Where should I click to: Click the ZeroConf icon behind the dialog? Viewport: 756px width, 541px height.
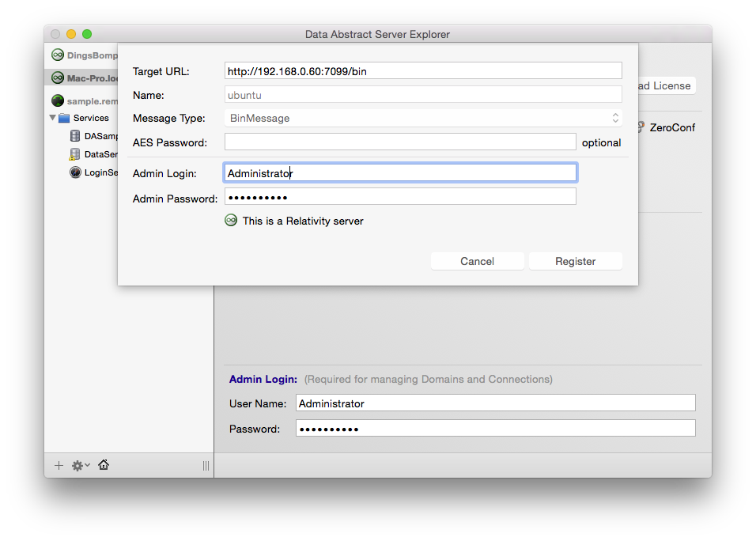click(641, 127)
